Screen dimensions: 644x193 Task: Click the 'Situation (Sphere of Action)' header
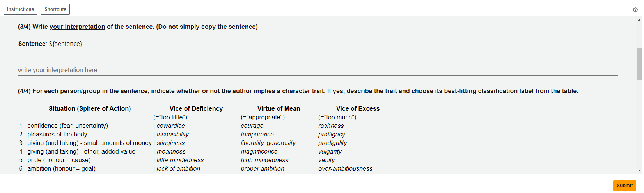point(90,108)
